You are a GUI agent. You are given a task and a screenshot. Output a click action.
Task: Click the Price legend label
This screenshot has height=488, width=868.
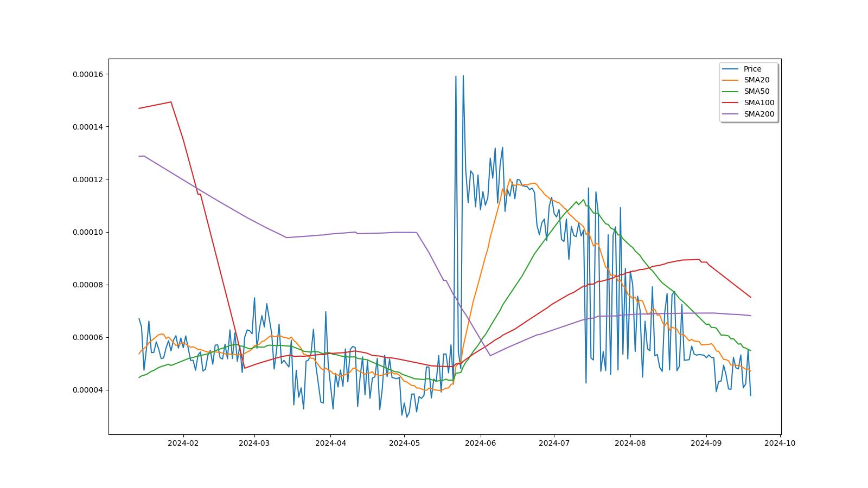click(x=752, y=69)
